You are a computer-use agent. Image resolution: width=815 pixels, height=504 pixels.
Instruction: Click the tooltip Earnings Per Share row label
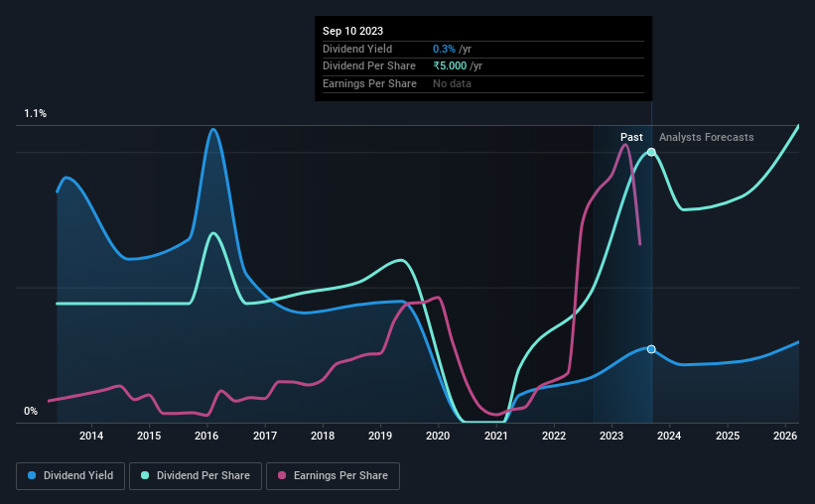pyautogui.click(x=369, y=83)
